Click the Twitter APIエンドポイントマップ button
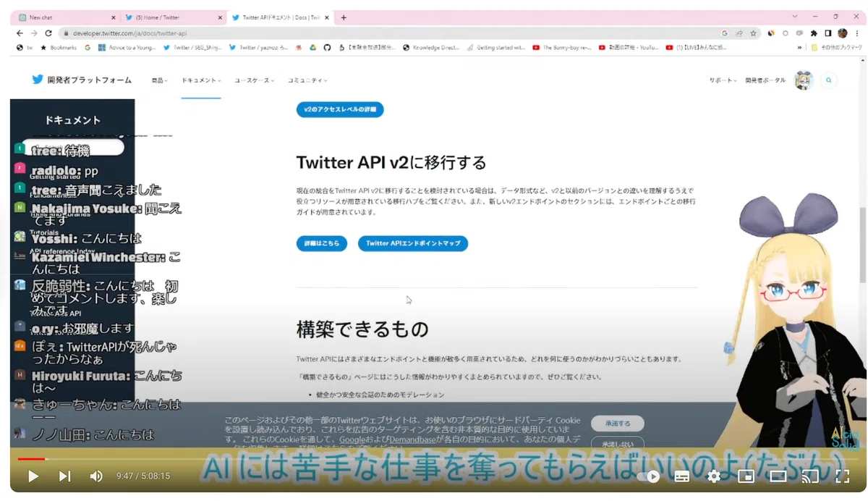868x501 pixels. point(413,243)
